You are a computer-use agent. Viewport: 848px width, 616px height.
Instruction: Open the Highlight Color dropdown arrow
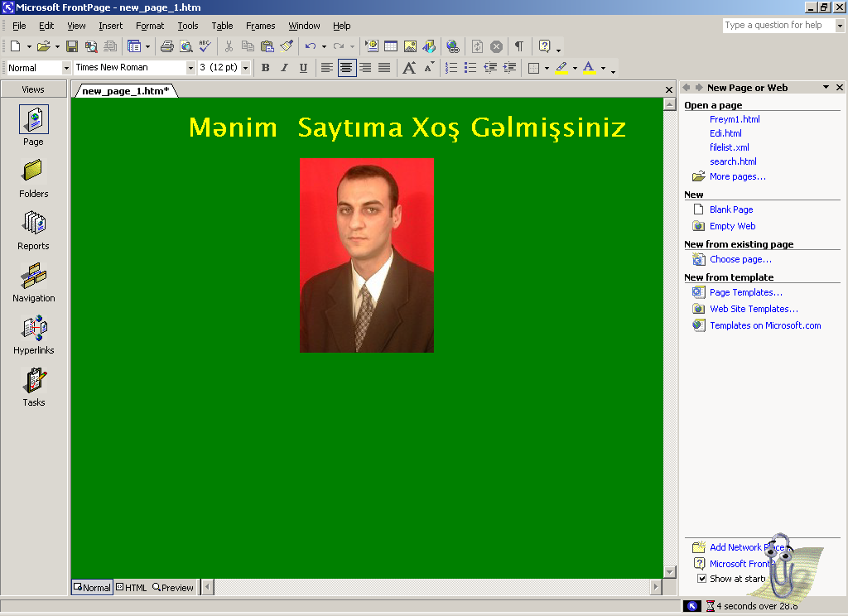tap(575, 68)
